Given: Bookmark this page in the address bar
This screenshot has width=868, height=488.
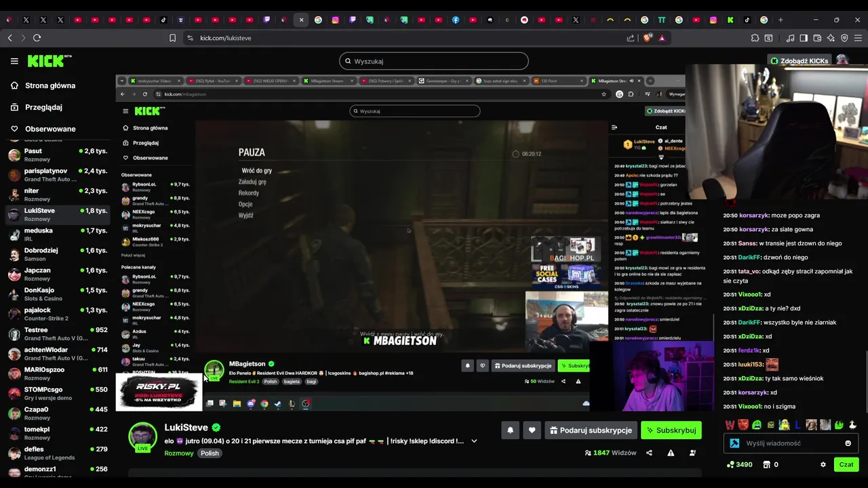Looking at the screenshot, I should coord(173,38).
